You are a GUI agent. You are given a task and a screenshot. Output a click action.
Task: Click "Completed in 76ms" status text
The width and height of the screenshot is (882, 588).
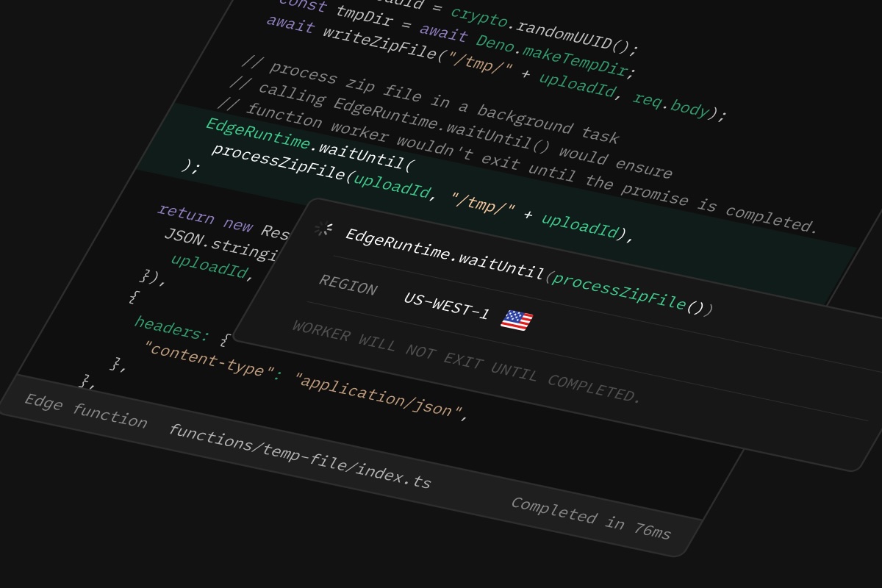591,518
